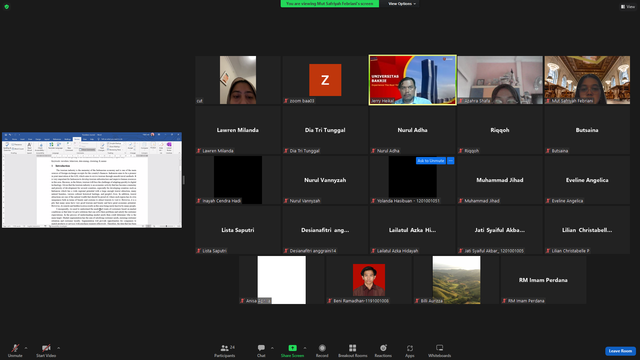Click muted mic icon on Butsaina's tile
640x360 pixels.
click(548, 151)
